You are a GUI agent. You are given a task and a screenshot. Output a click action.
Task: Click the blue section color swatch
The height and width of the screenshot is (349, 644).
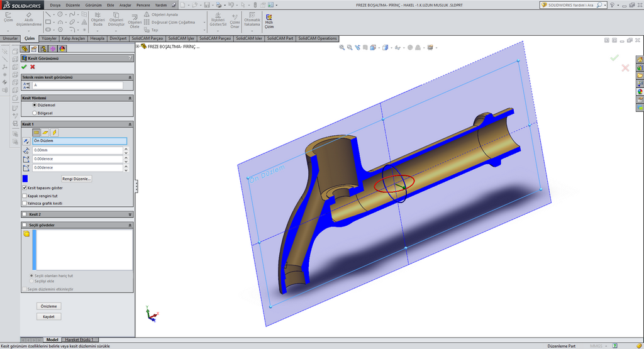tap(25, 179)
